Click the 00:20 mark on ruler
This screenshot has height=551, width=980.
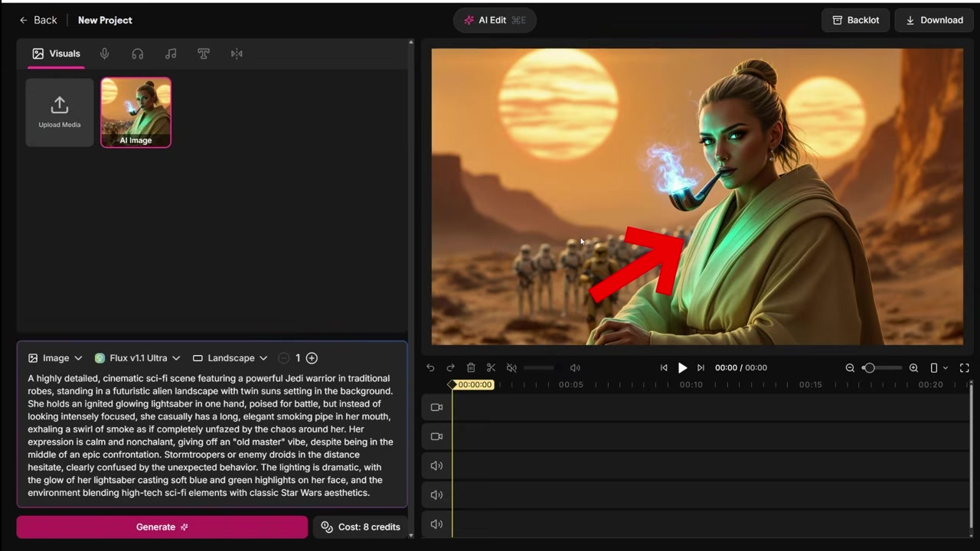[x=930, y=385]
